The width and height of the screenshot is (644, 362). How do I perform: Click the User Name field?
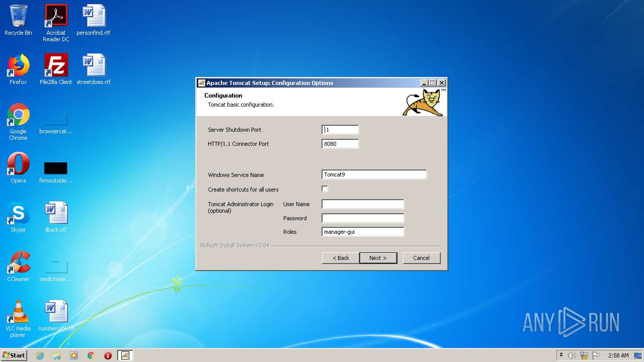(363, 204)
